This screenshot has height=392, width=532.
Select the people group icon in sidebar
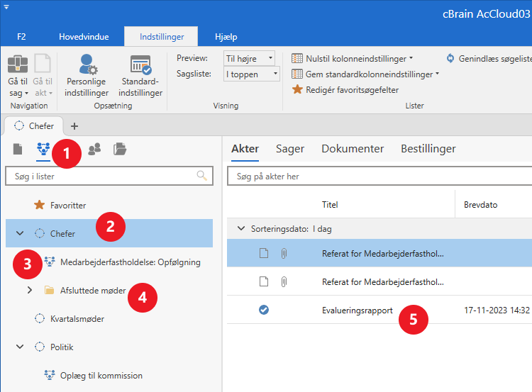tap(94, 149)
